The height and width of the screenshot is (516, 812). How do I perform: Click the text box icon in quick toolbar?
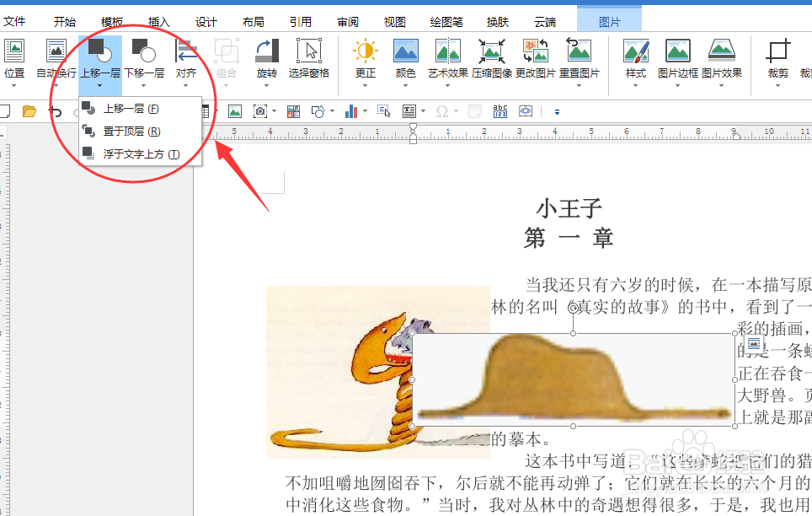409,111
